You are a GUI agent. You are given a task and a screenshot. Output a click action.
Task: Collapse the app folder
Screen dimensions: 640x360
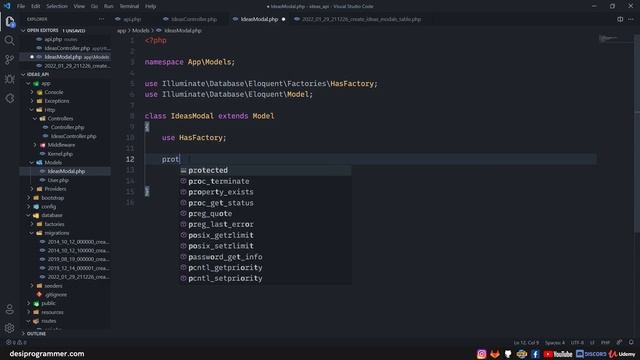click(29, 83)
